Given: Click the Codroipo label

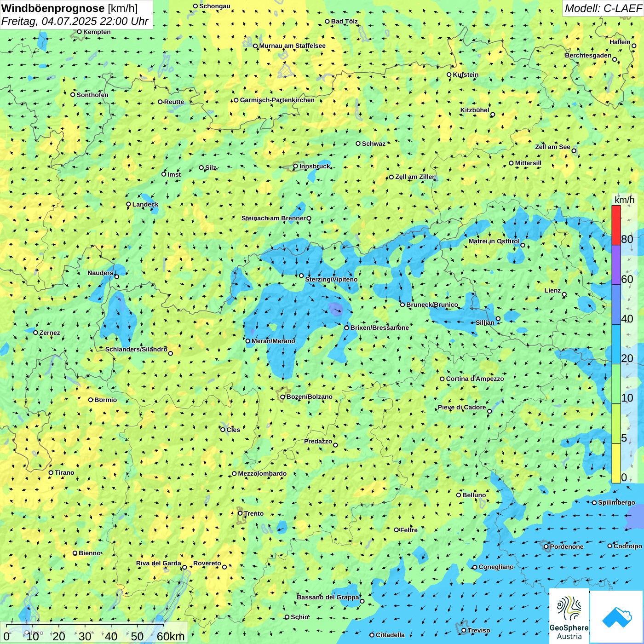Looking at the screenshot, I should 628,546.
